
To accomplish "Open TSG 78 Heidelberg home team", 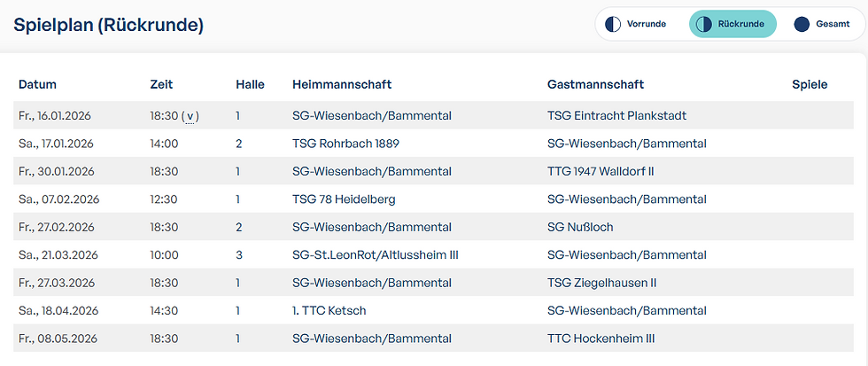I will pos(344,199).
